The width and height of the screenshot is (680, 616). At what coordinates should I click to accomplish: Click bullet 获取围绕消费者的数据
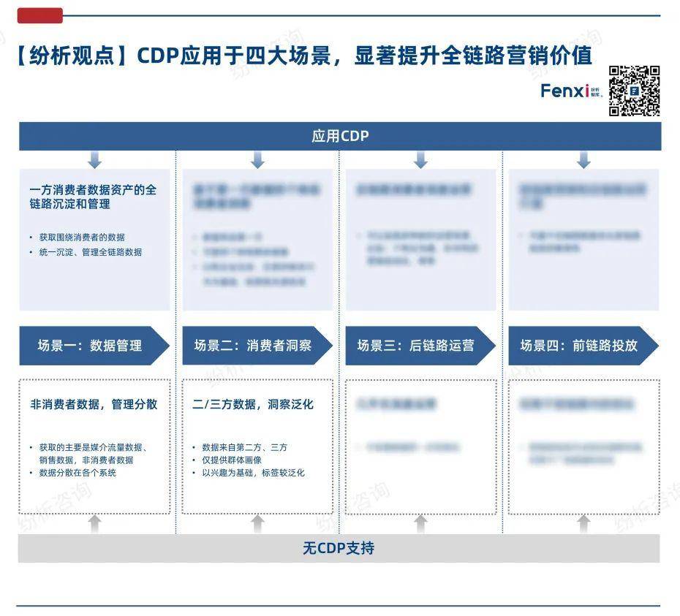click(82, 237)
